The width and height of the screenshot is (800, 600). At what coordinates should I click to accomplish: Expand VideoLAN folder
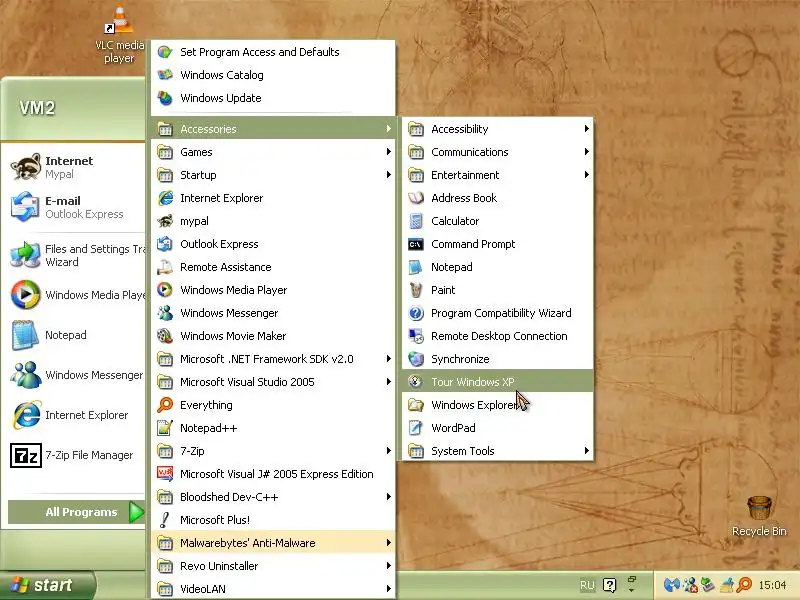pyautogui.click(x=273, y=588)
